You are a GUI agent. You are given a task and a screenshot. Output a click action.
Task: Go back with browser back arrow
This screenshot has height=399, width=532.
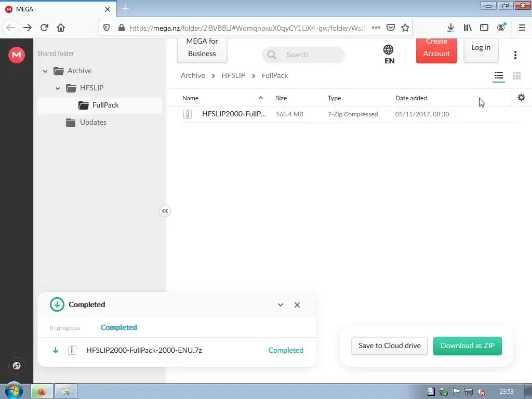10,28
